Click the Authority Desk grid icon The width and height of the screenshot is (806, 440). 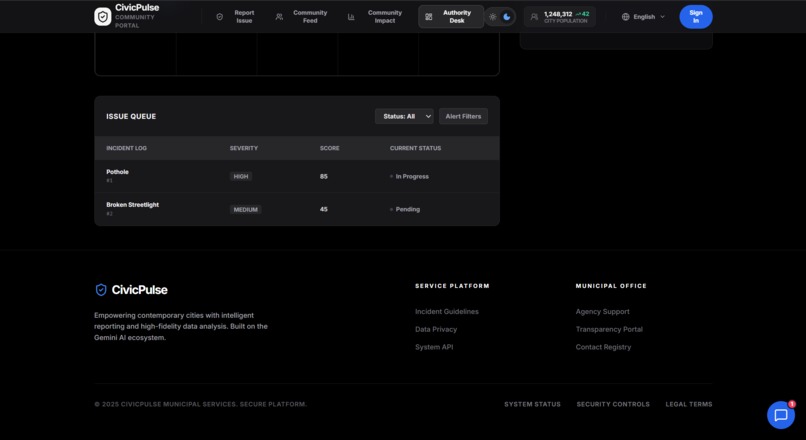(429, 17)
